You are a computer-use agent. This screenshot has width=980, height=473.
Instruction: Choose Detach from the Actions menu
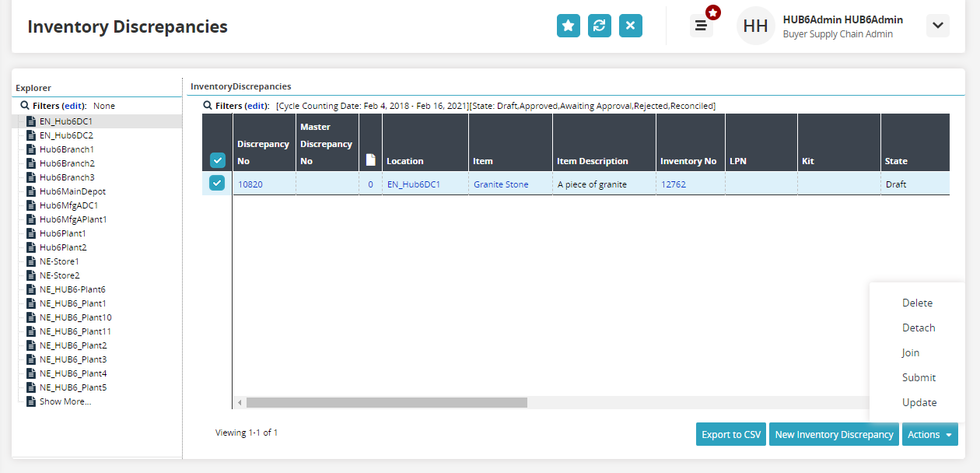click(x=918, y=328)
